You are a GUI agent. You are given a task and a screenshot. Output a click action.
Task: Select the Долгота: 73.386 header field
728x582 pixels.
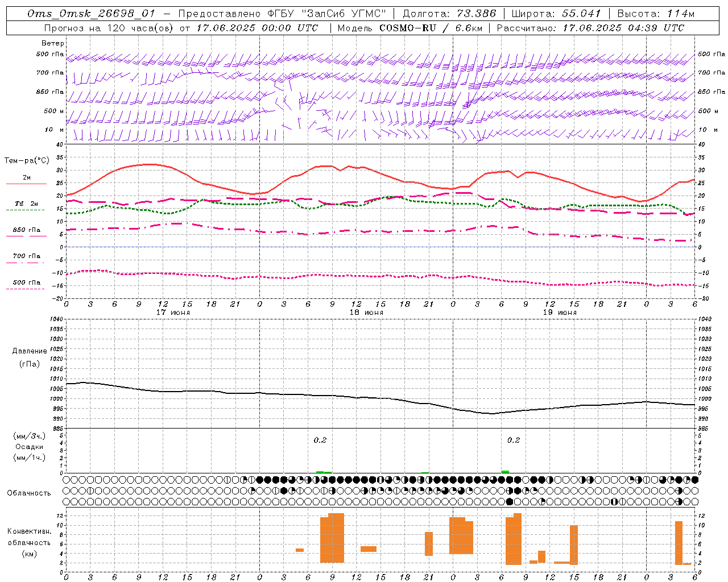click(x=449, y=14)
